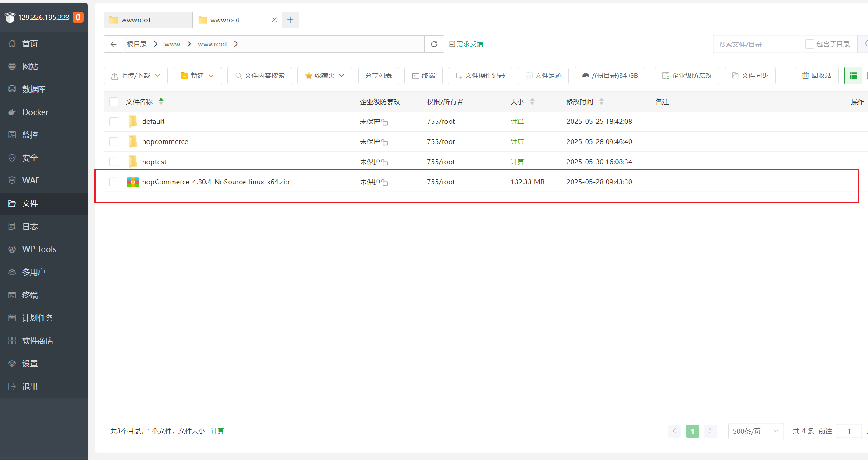The width and height of the screenshot is (868, 460).
Task: Select checkbox for default folder
Action: [114, 122]
